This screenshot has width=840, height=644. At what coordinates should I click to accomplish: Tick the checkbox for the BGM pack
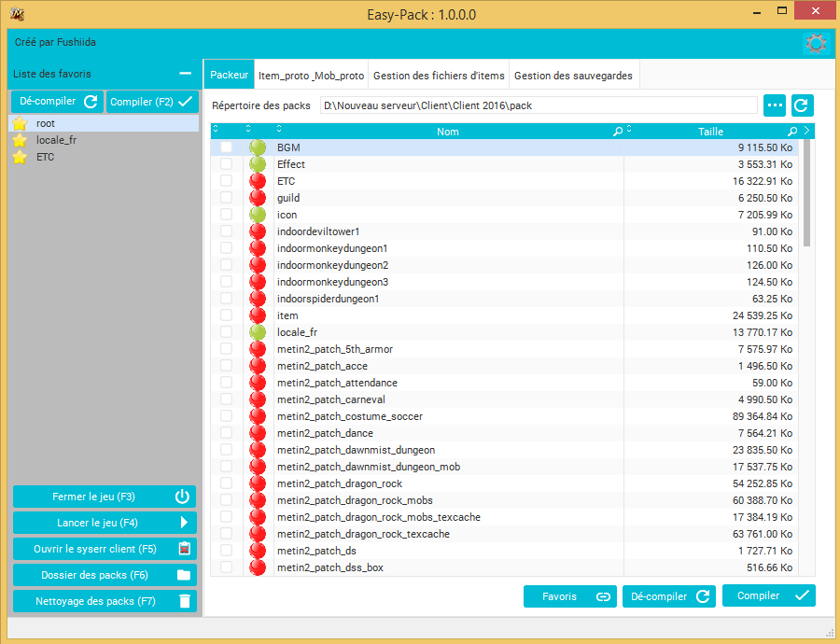pyautogui.click(x=226, y=147)
